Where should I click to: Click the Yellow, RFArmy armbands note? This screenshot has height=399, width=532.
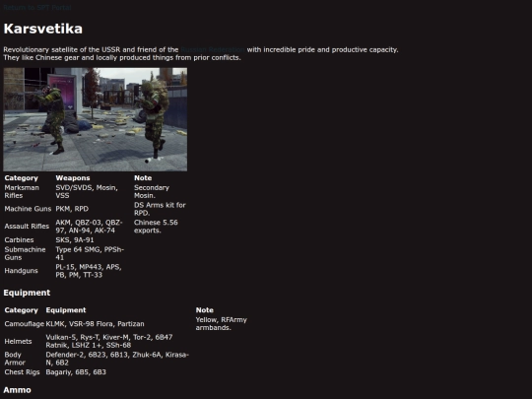[222, 324]
